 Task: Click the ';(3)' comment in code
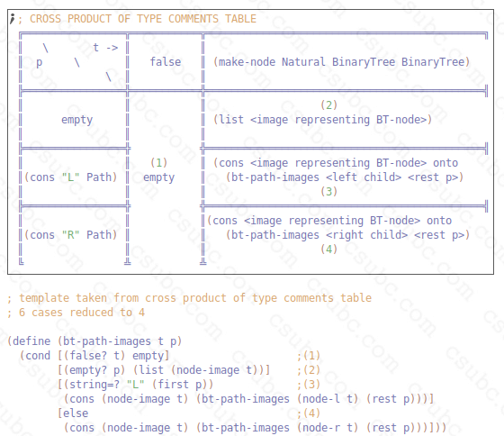click(309, 385)
